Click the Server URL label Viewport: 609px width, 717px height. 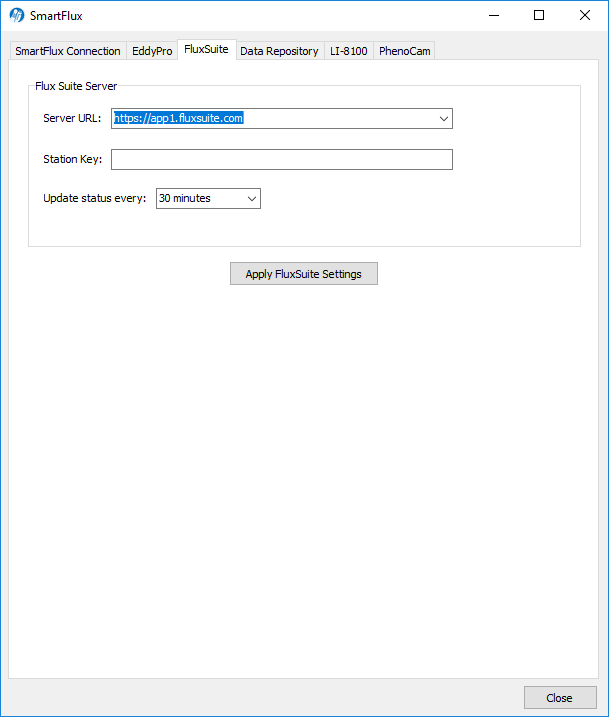point(72,118)
